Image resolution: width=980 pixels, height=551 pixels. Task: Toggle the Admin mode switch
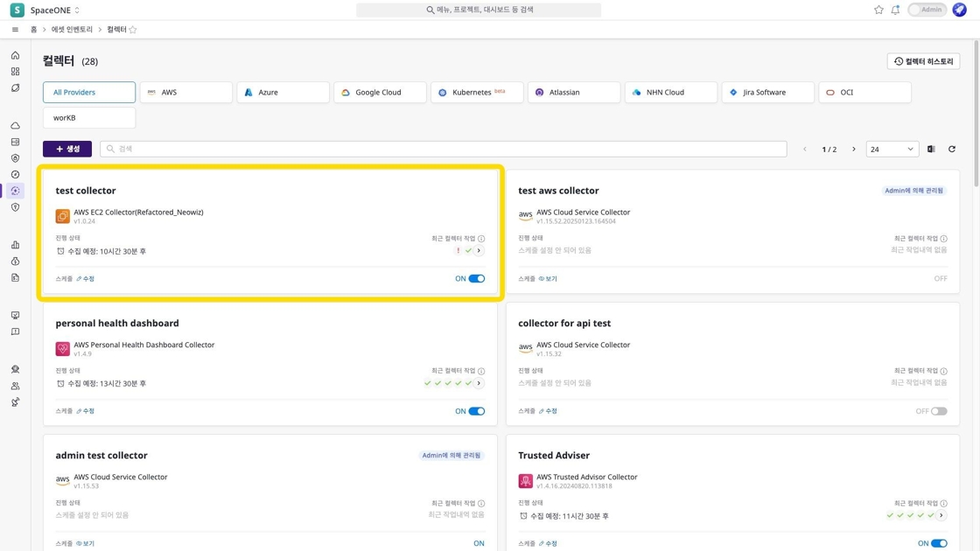927,10
